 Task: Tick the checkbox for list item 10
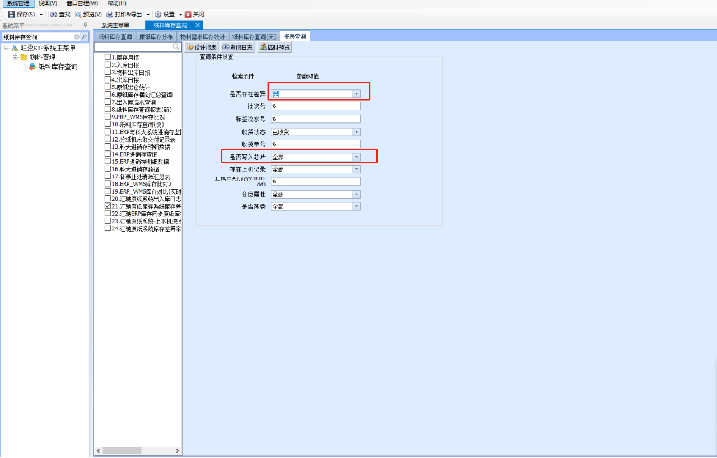[x=108, y=124]
